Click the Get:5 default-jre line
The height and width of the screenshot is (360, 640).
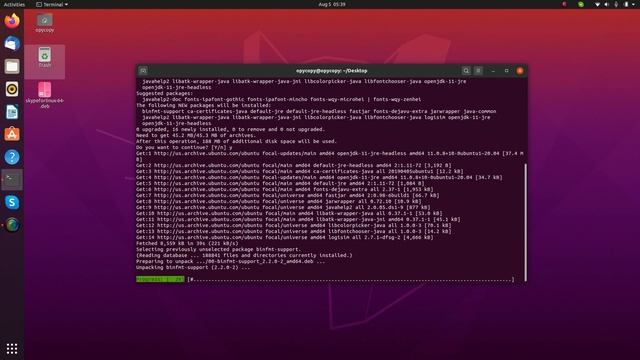[280, 183]
